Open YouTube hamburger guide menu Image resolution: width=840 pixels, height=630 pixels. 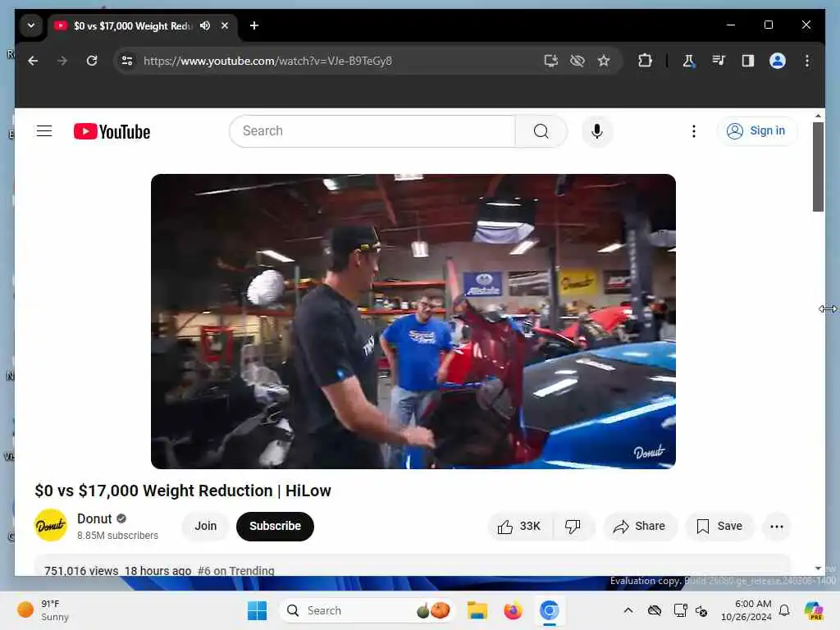click(44, 131)
